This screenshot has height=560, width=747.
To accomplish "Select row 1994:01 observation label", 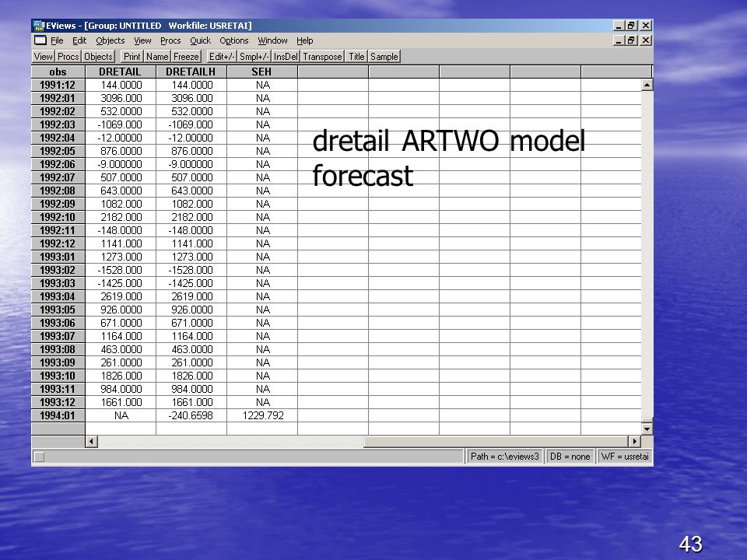I will pos(58,415).
